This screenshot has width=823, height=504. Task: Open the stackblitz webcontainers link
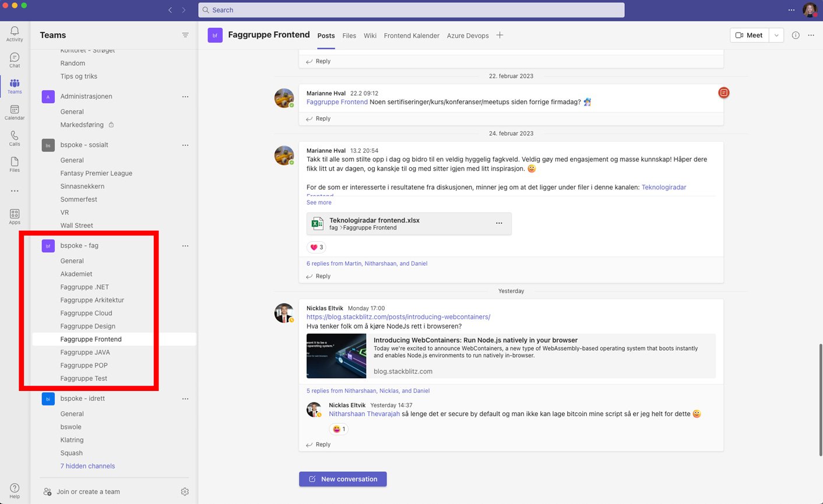(398, 317)
